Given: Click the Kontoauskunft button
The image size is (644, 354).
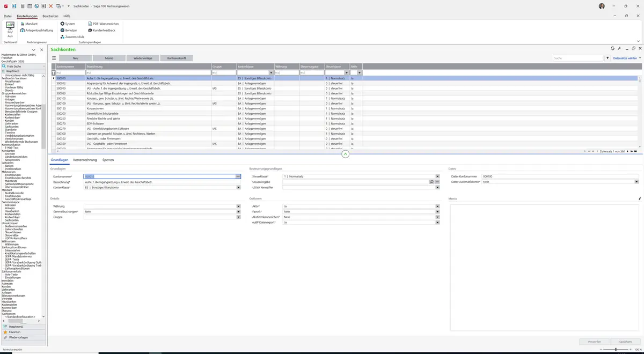Looking at the screenshot, I should click(177, 58).
